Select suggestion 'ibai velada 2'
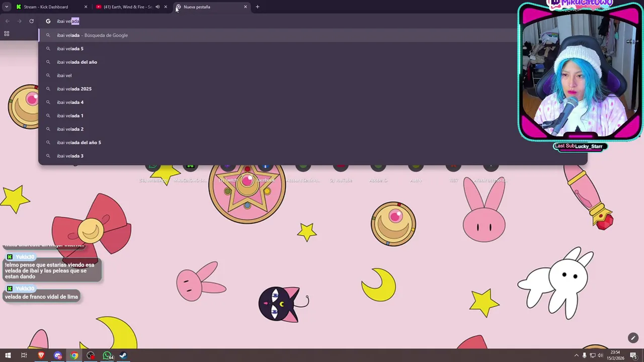This screenshot has height=362, width=644. click(x=312, y=129)
